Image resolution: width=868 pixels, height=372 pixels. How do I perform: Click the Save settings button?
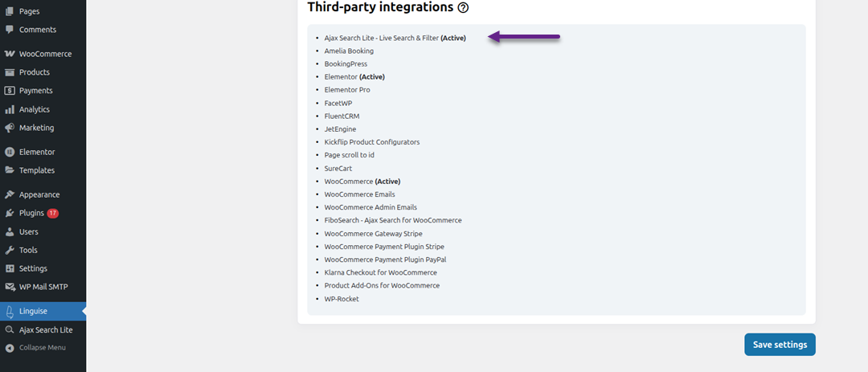[x=780, y=345]
